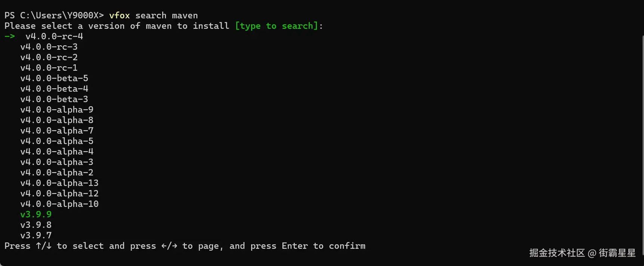
Task: Click the v4.0.0-alpha-8 entry
Action: (57, 120)
